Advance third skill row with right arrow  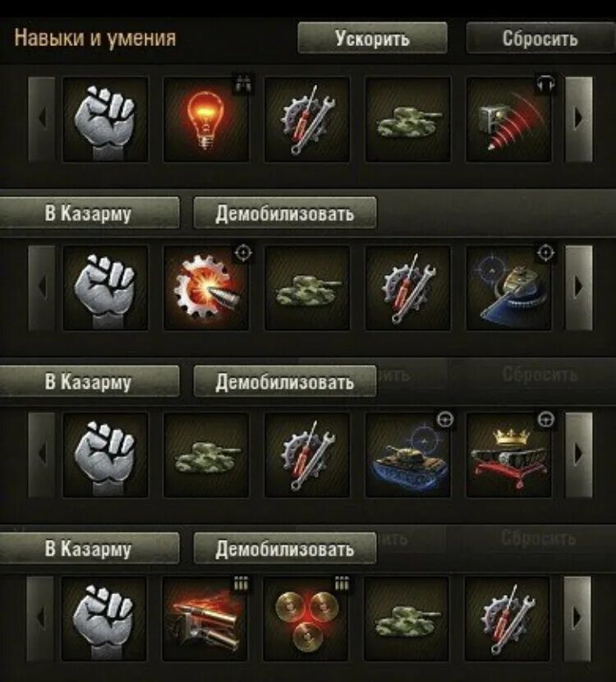[578, 454]
